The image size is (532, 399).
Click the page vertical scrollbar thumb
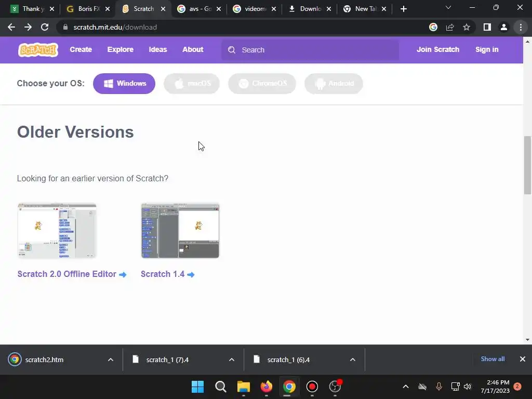coord(527,165)
